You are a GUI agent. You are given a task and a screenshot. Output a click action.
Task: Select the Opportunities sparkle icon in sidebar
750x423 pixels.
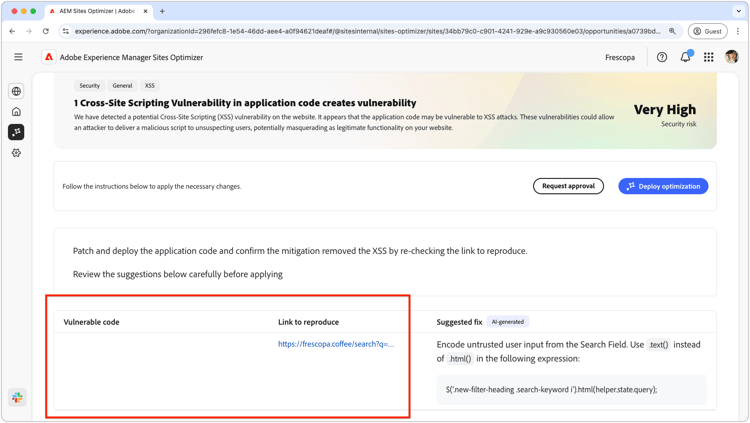click(x=16, y=132)
